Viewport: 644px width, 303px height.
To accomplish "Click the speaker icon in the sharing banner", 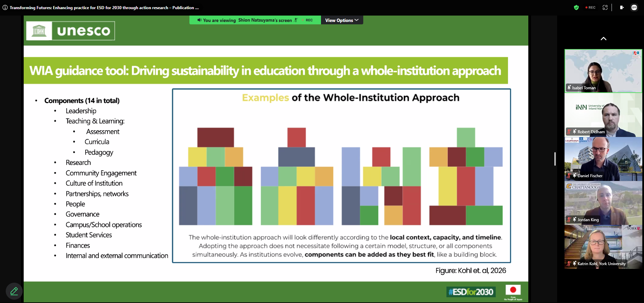I will point(200,20).
